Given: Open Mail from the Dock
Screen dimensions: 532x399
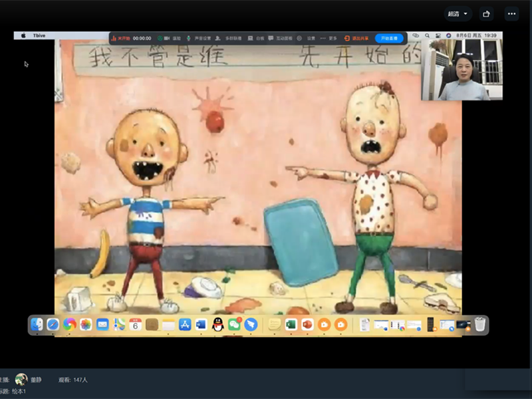Looking at the screenshot, I should coord(102,325).
